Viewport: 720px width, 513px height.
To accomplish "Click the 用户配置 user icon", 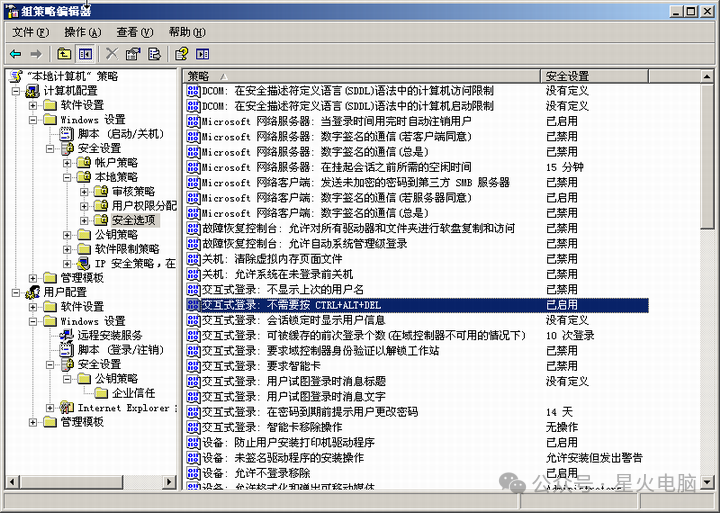I will 33,292.
